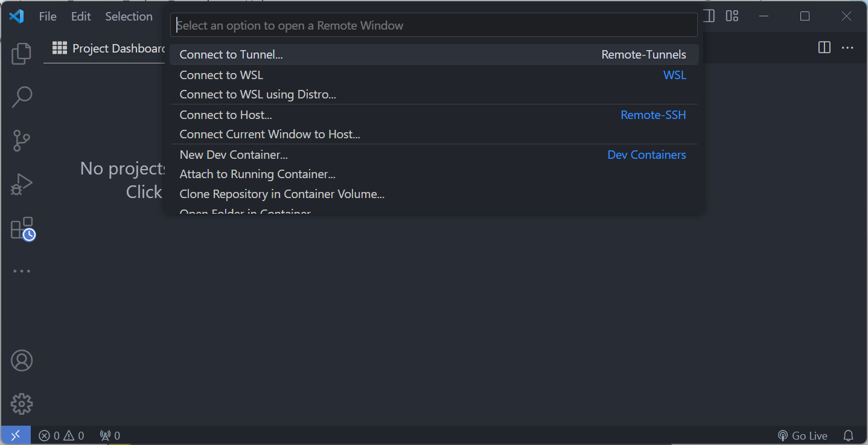Minimize the VS Code window
Viewport: 868px width, 445px height.
click(764, 16)
